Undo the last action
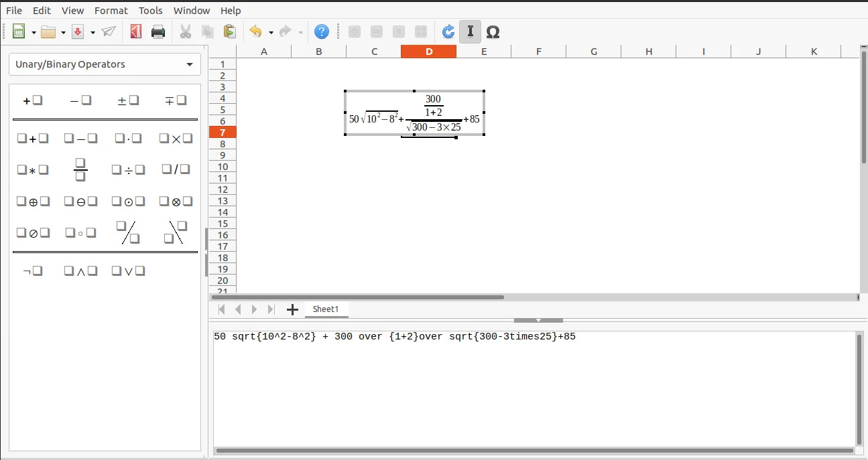The height and width of the screenshot is (460, 868). [x=255, y=31]
